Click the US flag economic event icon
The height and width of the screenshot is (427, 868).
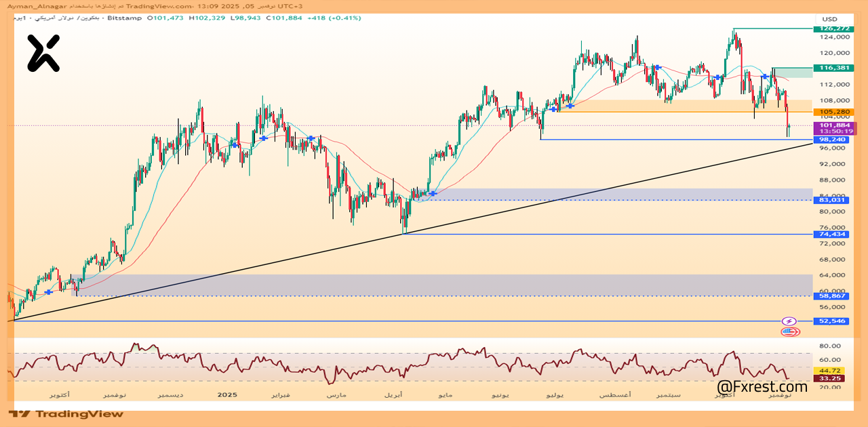coord(789,331)
